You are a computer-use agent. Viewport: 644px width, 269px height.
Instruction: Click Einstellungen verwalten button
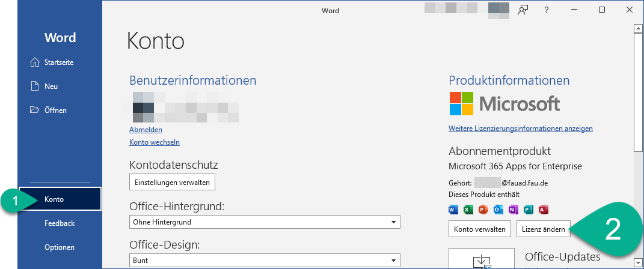(x=172, y=182)
